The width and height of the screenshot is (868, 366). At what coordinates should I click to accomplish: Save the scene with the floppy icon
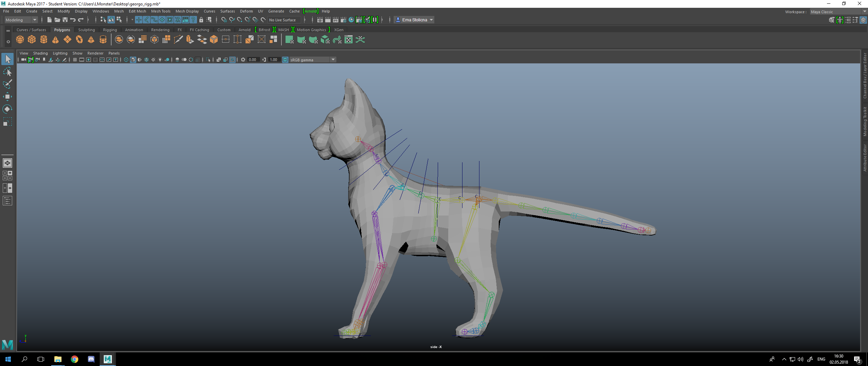(x=65, y=20)
